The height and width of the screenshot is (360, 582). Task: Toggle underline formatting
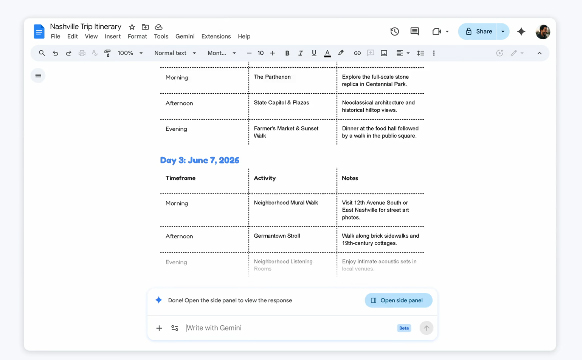click(314, 53)
